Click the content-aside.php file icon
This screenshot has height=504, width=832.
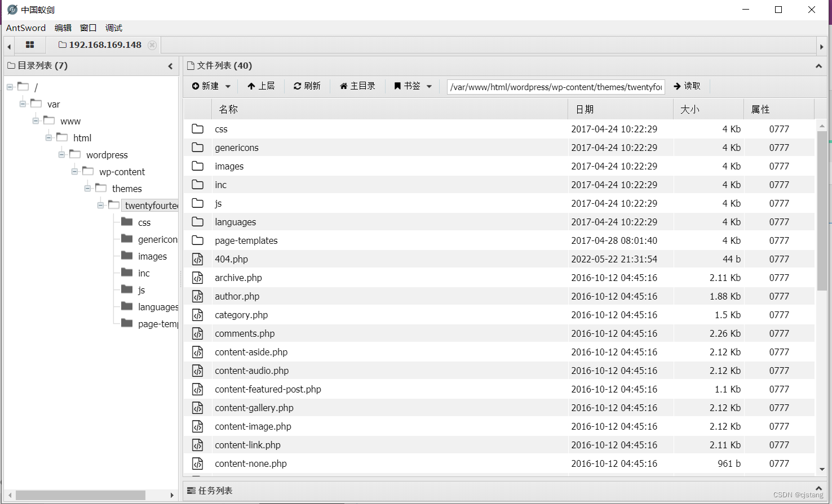coord(197,352)
